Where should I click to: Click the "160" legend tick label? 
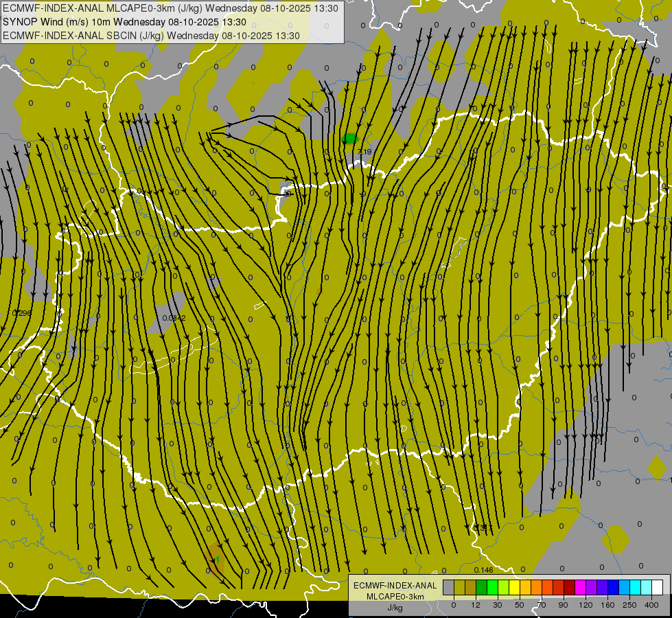(607, 605)
